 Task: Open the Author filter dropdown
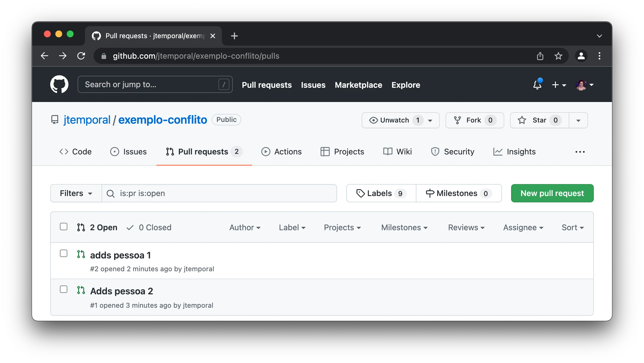(245, 227)
